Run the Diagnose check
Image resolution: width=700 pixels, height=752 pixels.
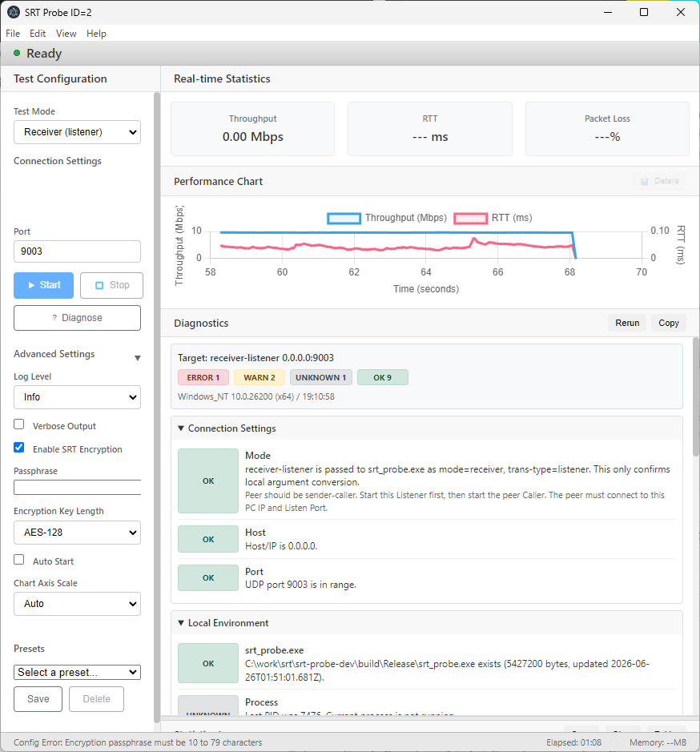tap(77, 318)
